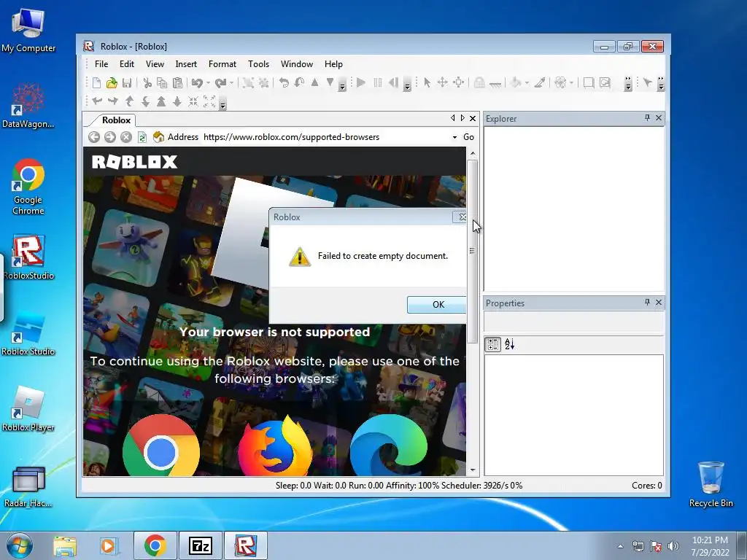
Task: Open the File menu
Action: coord(101,64)
